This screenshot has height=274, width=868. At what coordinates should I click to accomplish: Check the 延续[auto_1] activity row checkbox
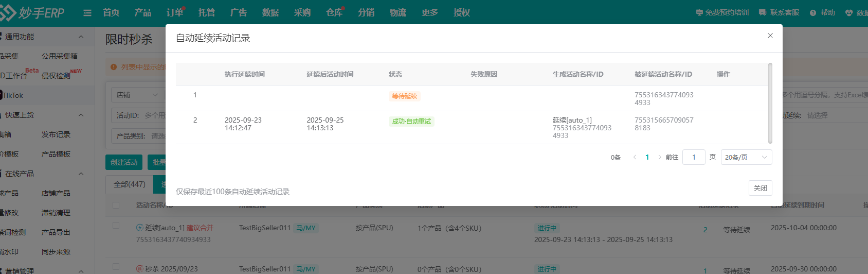pyautogui.click(x=116, y=226)
